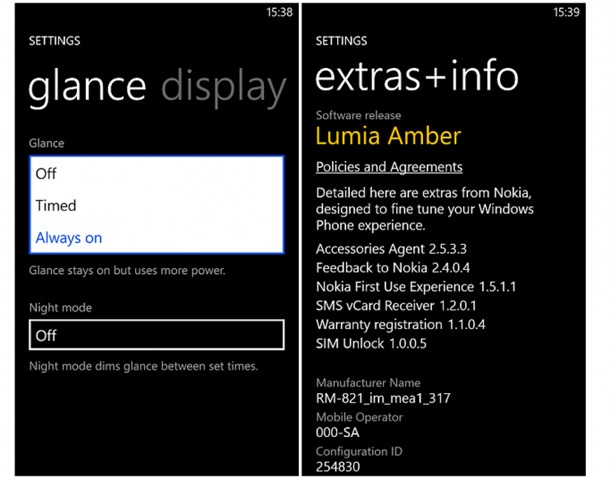Image resolution: width=610 pixels, height=479 pixels.
Task: Tap mobile operator value '000-SA'
Action: point(337,432)
